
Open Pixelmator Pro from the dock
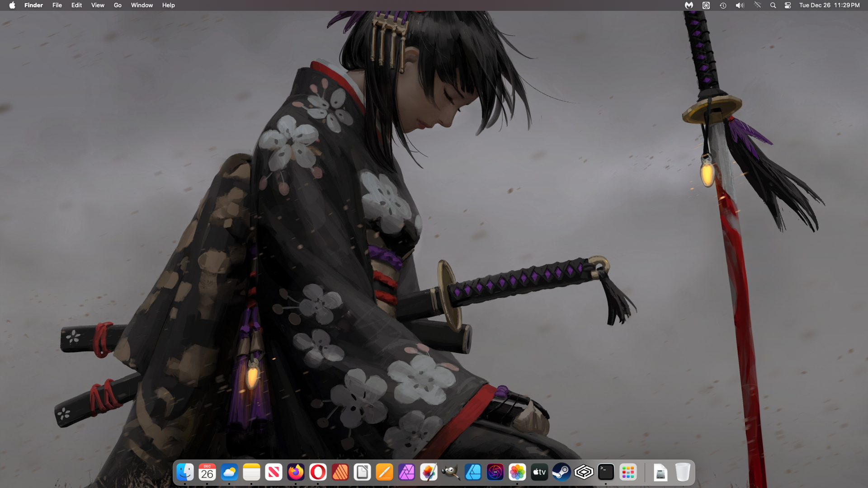[x=429, y=472]
